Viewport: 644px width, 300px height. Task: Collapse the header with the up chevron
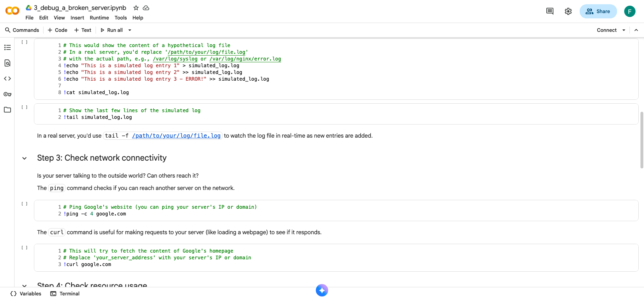tap(636, 30)
